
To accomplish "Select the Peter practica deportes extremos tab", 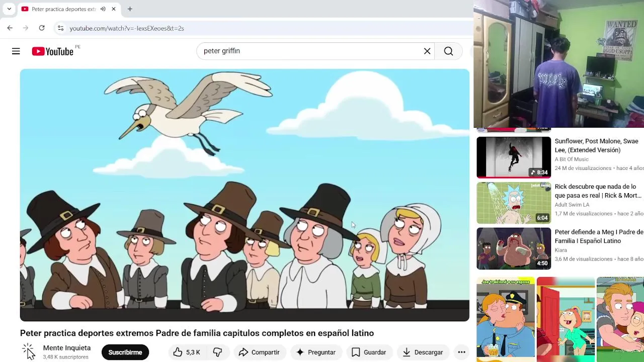I will tap(63, 9).
